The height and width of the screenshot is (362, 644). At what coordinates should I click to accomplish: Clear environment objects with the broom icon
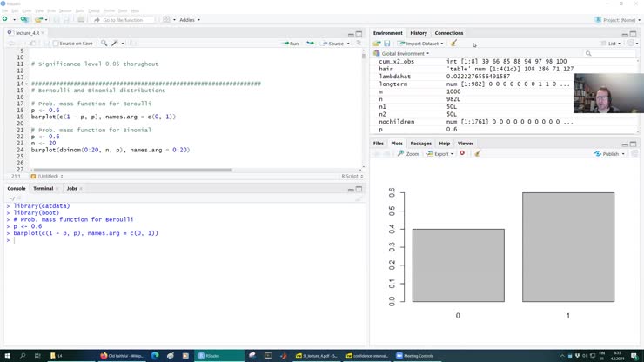[453, 44]
